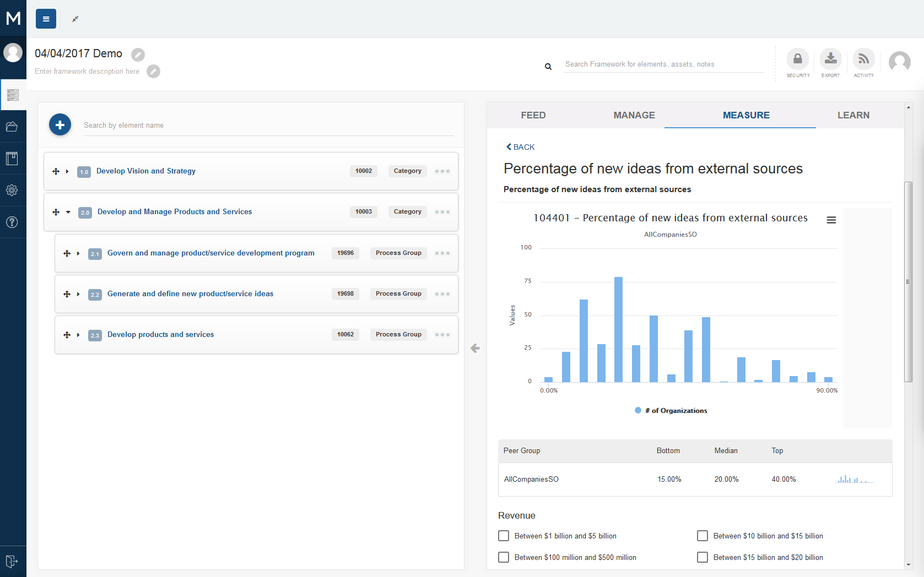Switch to the MANAGE tab
Image resolution: width=924 pixels, height=577 pixels.
[x=634, y=115]
